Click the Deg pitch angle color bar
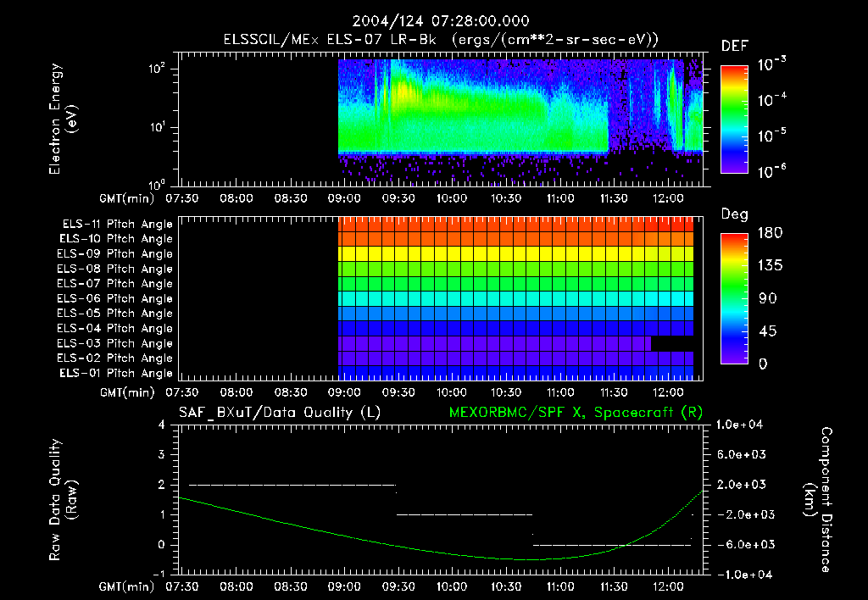This screenshot has height=600, width=868. click(734, 298)
